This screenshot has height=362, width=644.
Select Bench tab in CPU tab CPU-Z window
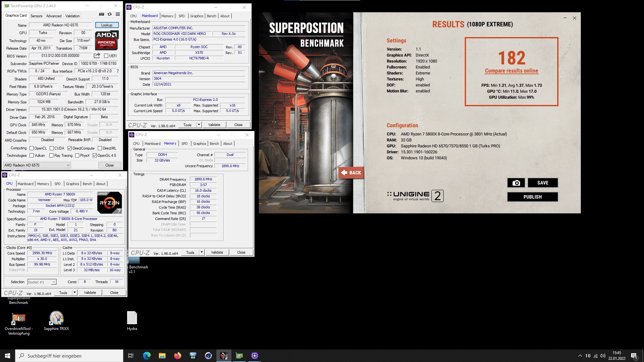click(x=87, y=184)
